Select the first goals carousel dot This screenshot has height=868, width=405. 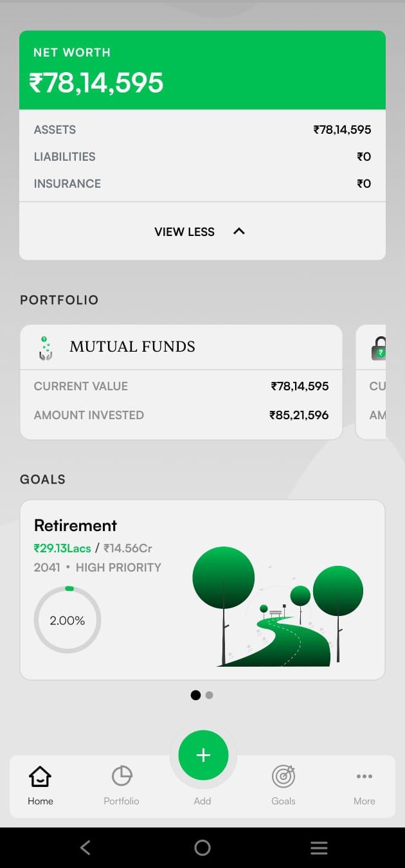tap(195, 695)
